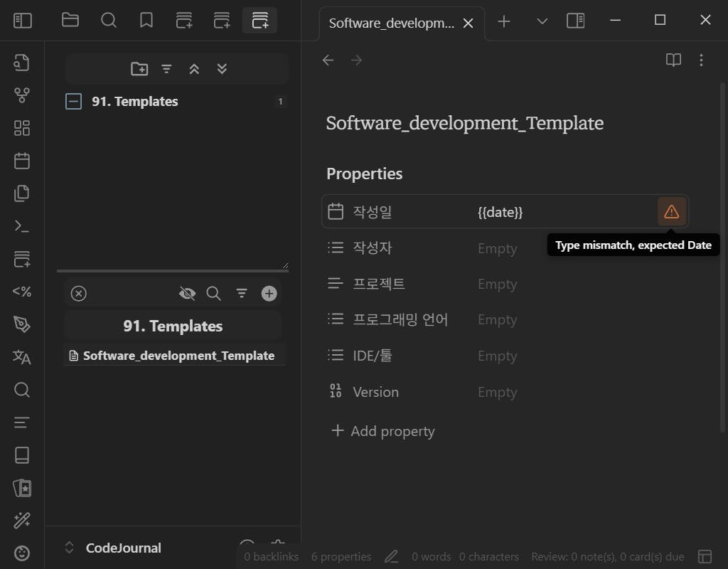Screen dimensions: 728x569
Task: Toggle the hidden-items eye icon
Action: (187, 294)
